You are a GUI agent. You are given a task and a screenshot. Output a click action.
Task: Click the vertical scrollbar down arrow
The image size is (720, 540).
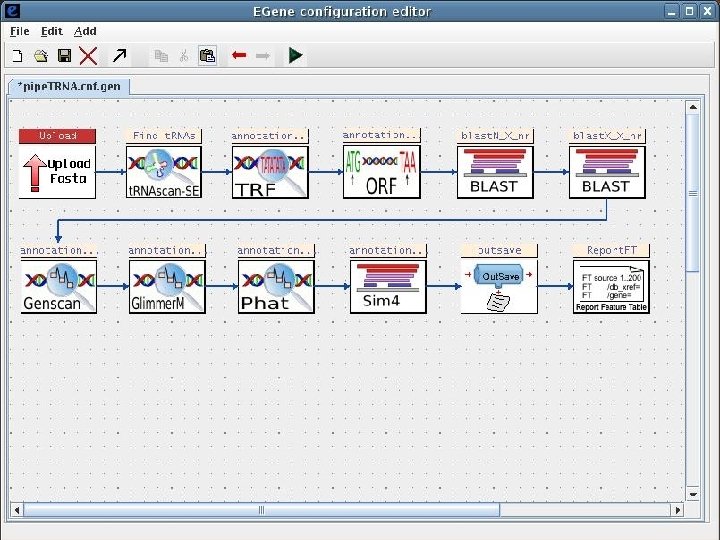click(x=693, y=495)
